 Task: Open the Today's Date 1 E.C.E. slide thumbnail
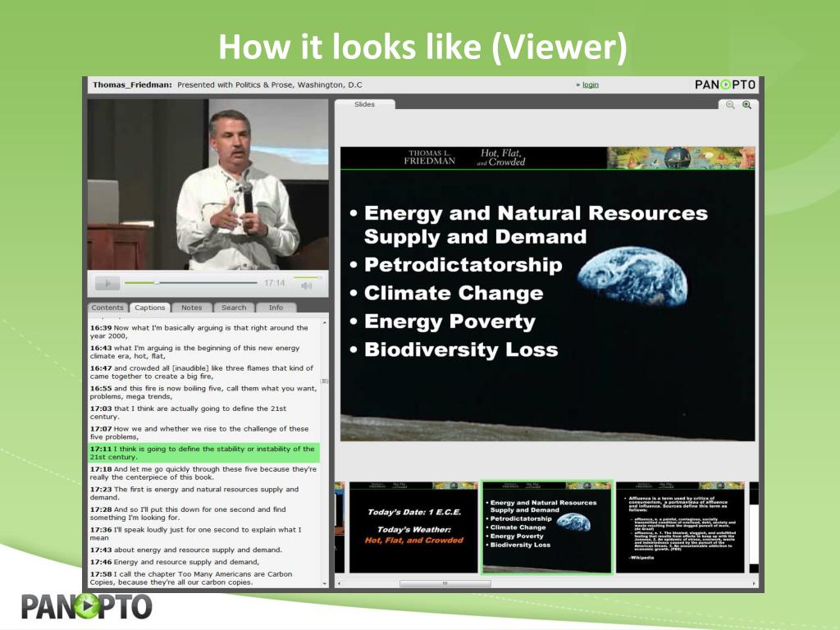coord(413,527)
